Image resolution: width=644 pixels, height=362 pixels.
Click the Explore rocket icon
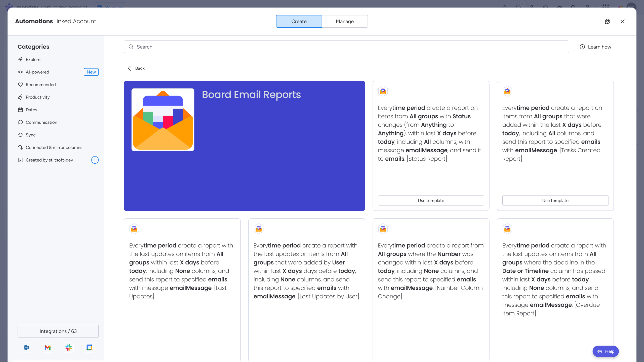tap(20, 59)
